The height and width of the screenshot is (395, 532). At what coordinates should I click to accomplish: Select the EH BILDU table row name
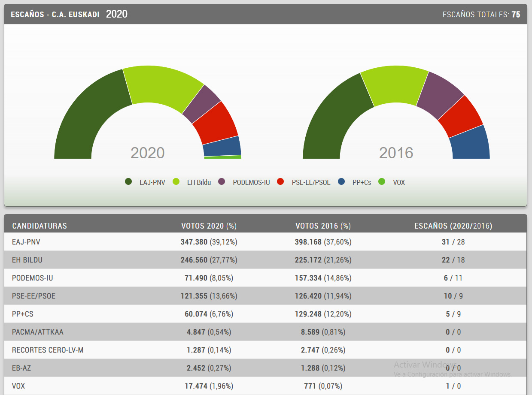click(27, 260)
